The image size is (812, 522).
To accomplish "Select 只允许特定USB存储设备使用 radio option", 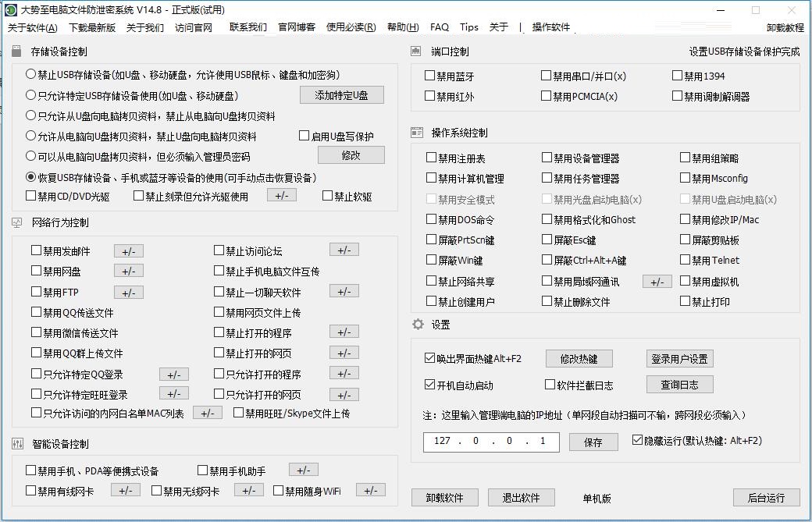I will coord(30,95).
